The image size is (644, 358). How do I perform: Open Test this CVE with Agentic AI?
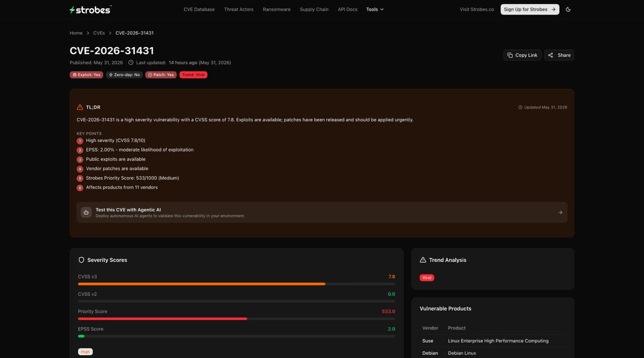click(322, 213)
